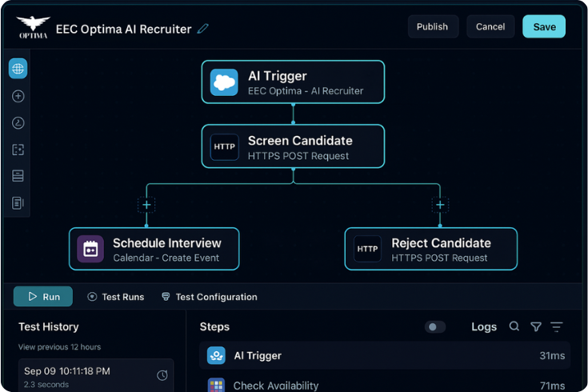This screenshot has height=392, width=588.
Task: Click the Run button
Action: pyautogui.click(x=43, y=297)
